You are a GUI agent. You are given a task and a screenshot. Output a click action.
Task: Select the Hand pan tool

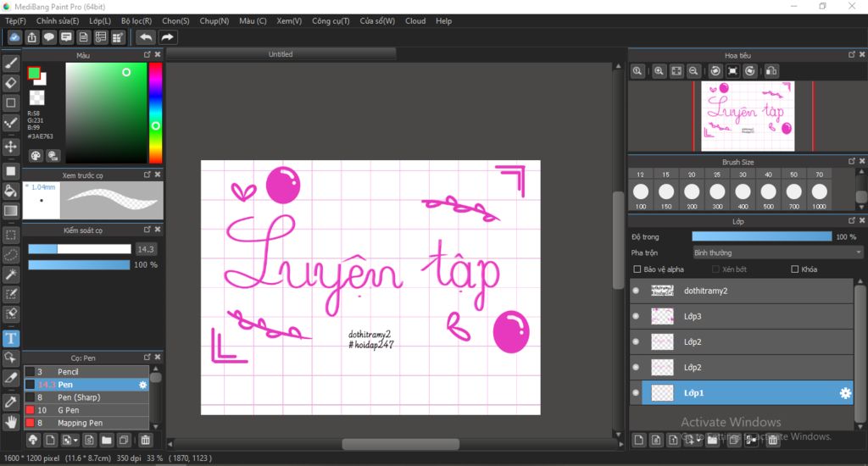pos(10,422)
